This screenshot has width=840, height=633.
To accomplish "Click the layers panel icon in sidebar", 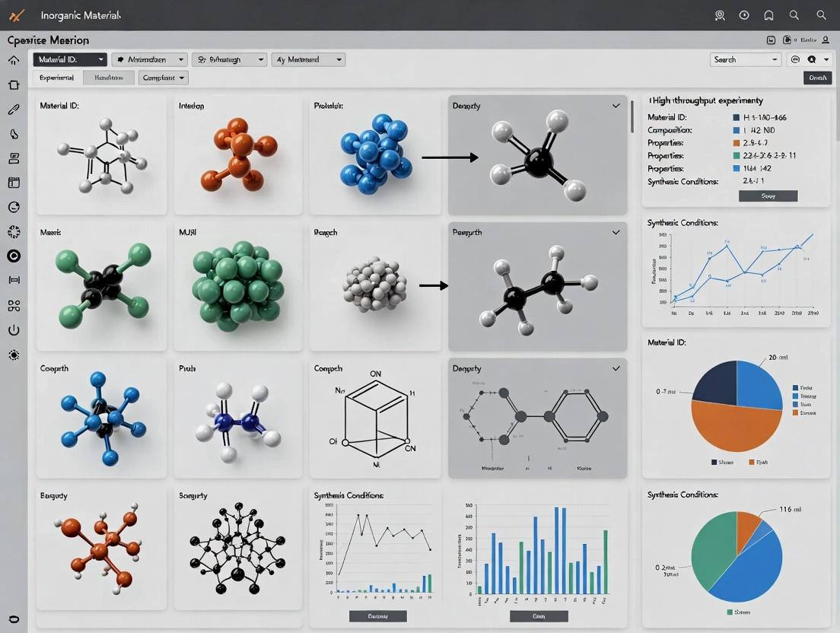I will pos(14,157).
